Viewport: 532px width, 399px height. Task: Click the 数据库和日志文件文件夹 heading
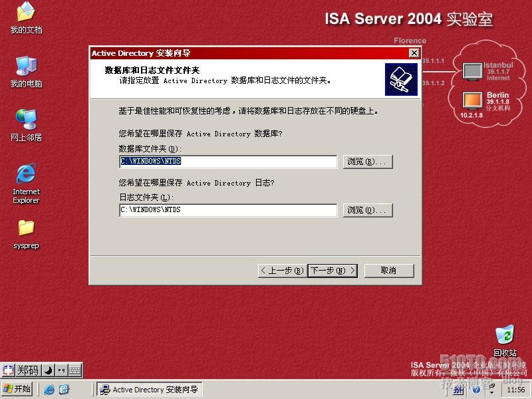152,70
